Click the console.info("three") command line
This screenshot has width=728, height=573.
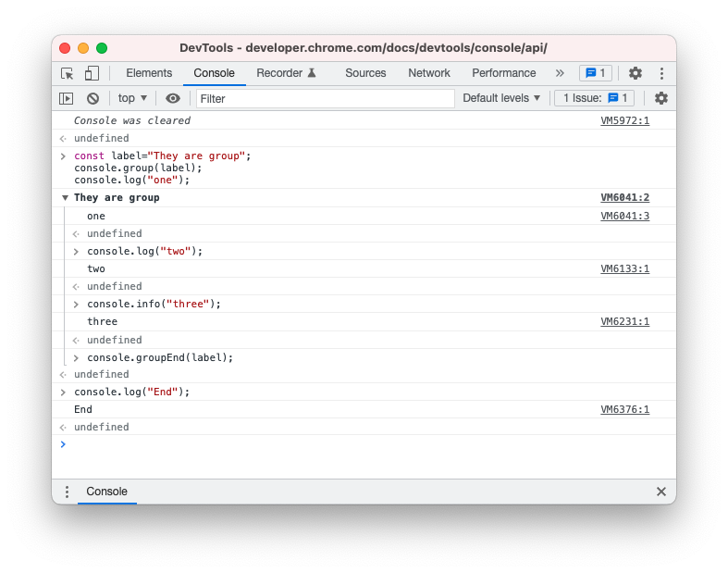click(154, 304)
